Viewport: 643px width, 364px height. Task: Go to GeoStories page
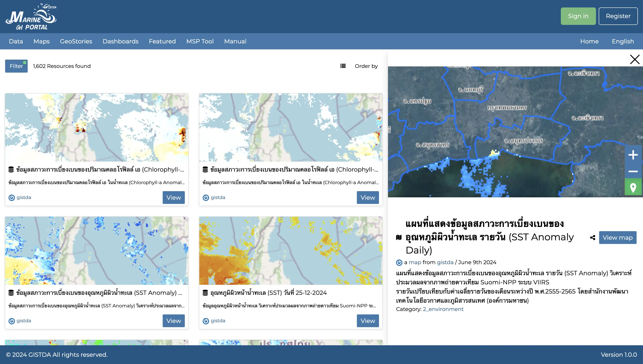76,41
